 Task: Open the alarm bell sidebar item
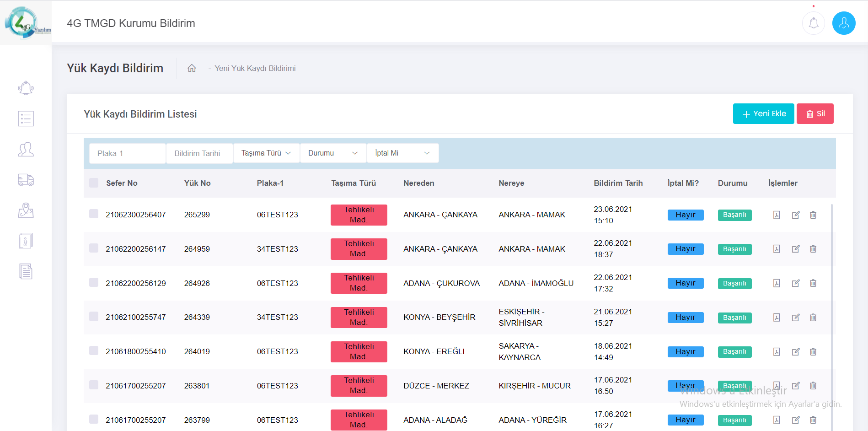click(26, 88)
